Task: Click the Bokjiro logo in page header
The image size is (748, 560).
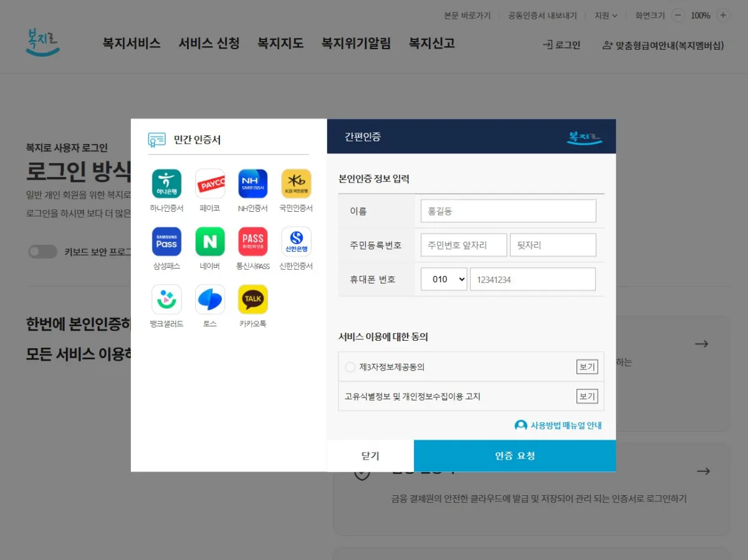Action: (x=43, y=42)
